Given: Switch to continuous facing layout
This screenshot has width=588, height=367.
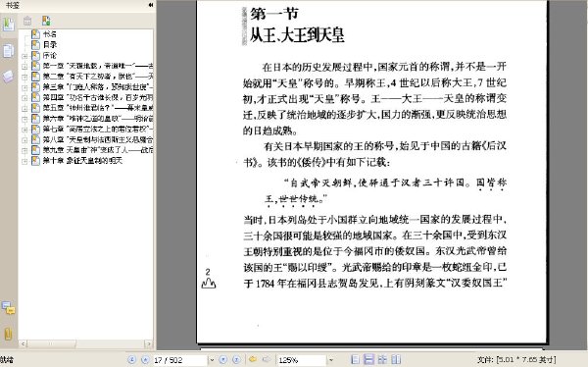Looking at the screenshot, I should pyautogui.click(x=382, y=359).
